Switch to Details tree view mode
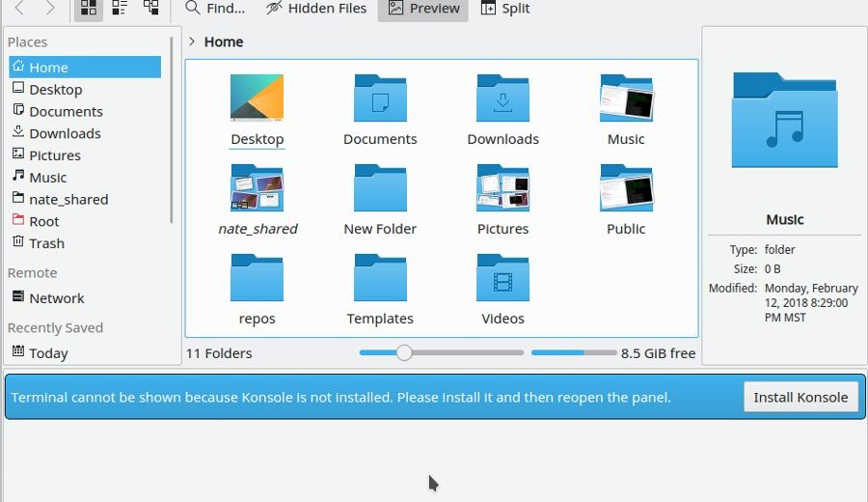The height and width of the screenshot is (502, 868). 150,9
